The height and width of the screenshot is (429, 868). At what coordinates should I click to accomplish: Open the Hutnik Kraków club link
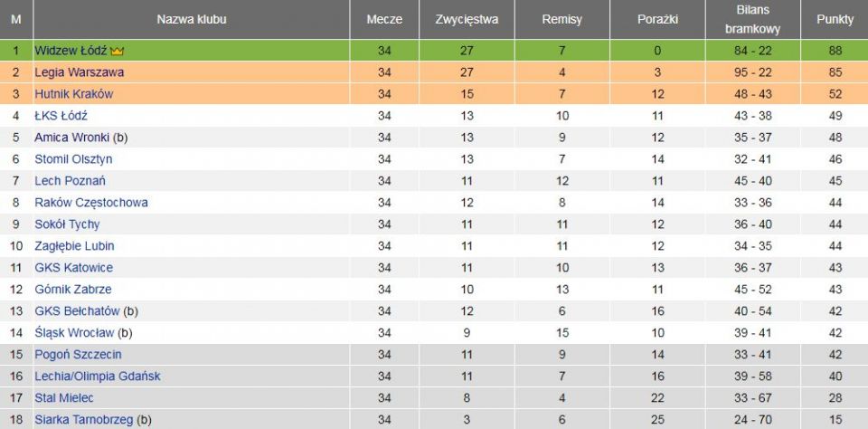(x=73, y=94)
